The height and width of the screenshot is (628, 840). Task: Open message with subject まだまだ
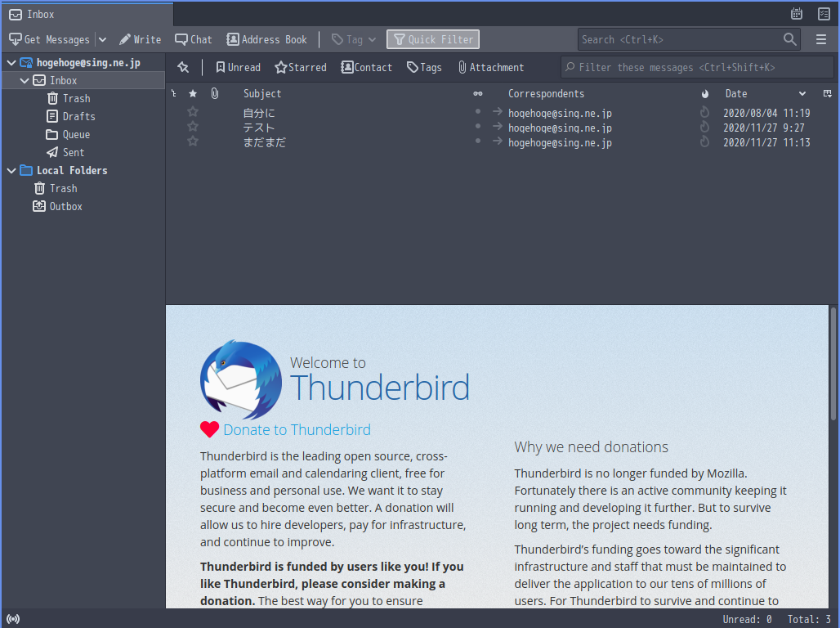[265, 142]
